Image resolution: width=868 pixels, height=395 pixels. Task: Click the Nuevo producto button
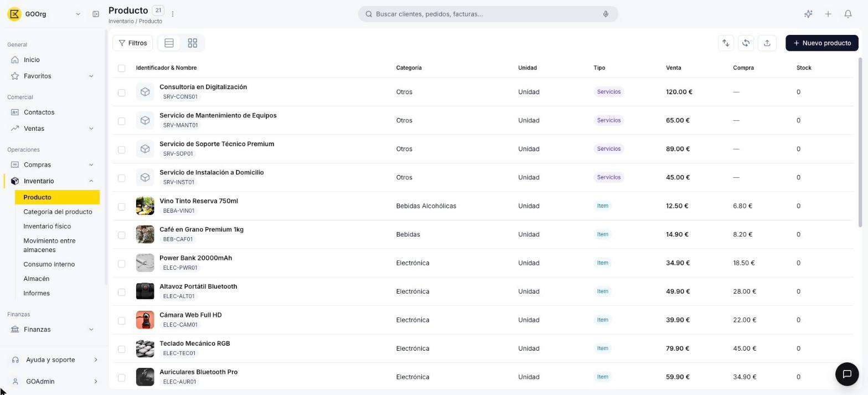pos(822,43)
